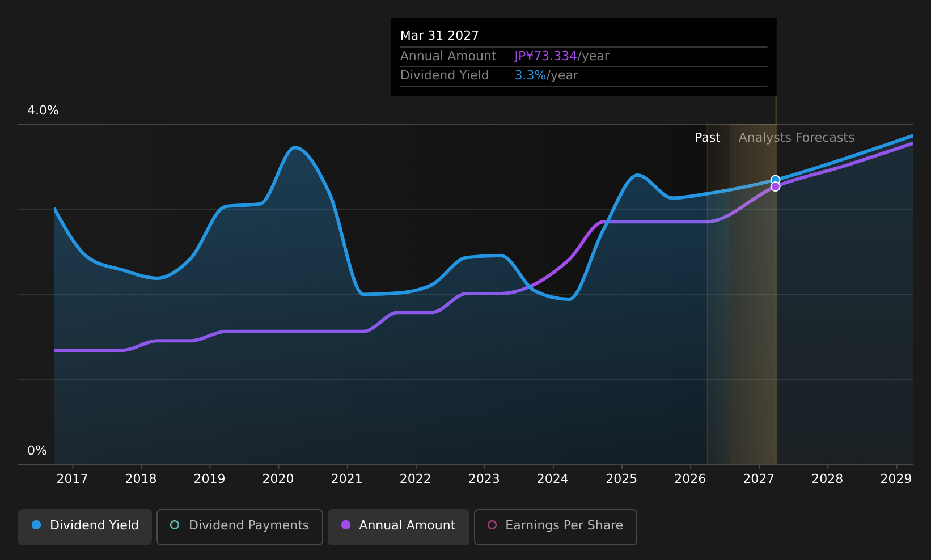This screenshot has width=931, height=560.
Task: Click the 2024 x-axis label
Action: (552, 479)
